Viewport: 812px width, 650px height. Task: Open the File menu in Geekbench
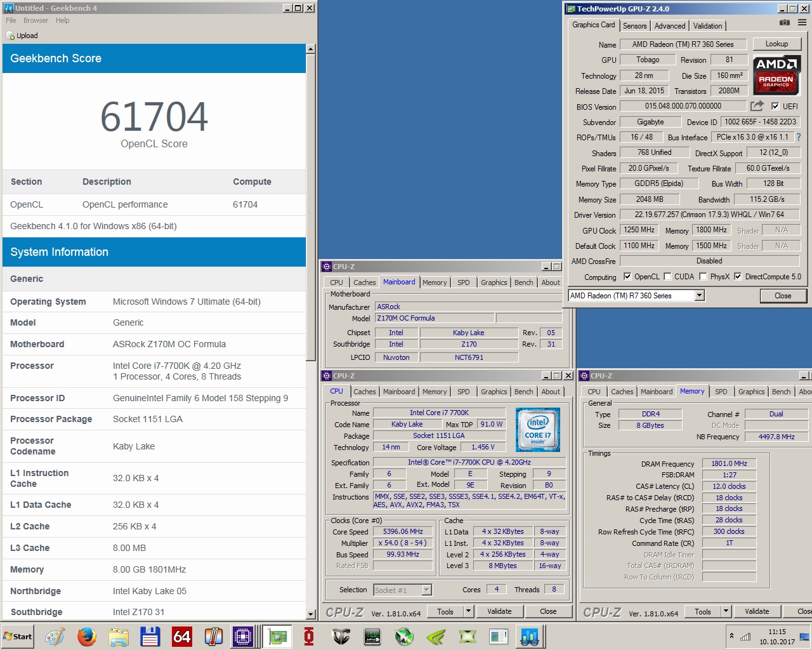click(11, 20)
